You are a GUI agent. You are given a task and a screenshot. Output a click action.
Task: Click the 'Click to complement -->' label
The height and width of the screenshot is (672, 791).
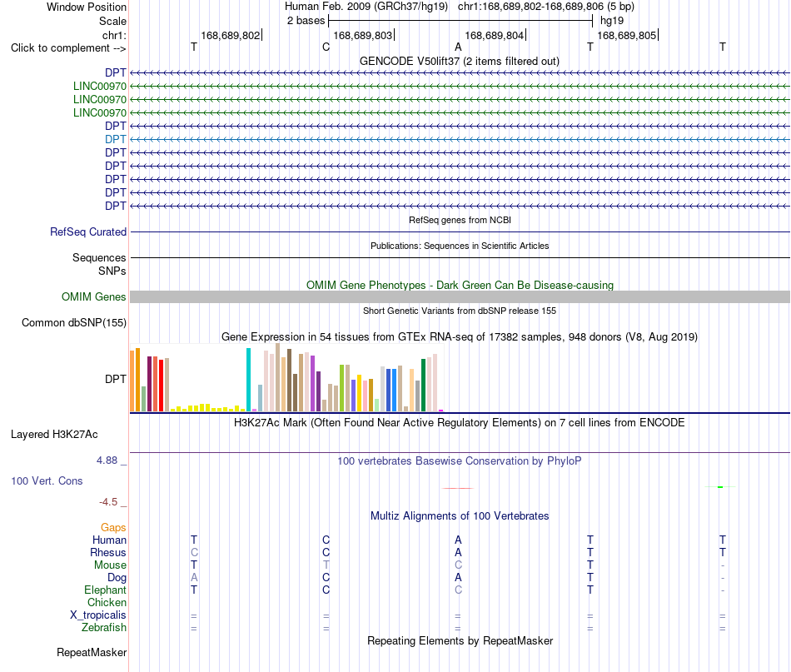point(68,48)
